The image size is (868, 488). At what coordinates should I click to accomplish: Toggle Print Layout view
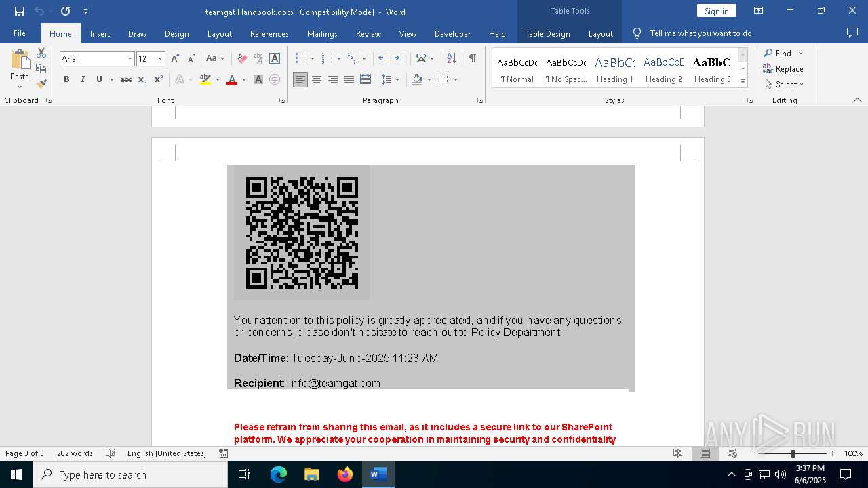pyautogui.click(x=705, y=453)
